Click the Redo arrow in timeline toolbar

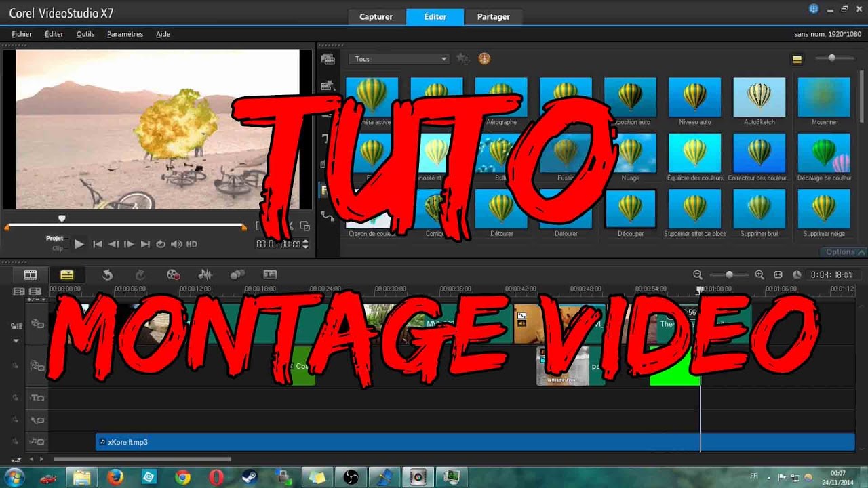point(140,274)
